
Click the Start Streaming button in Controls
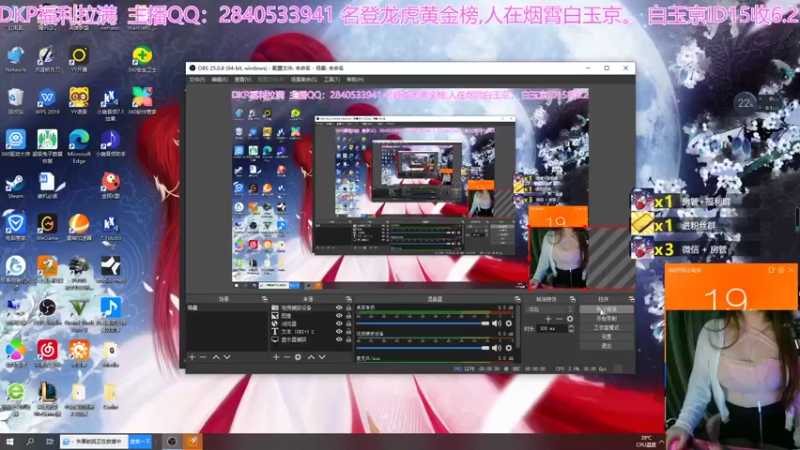pyautogui.click(x=607, y=309)
